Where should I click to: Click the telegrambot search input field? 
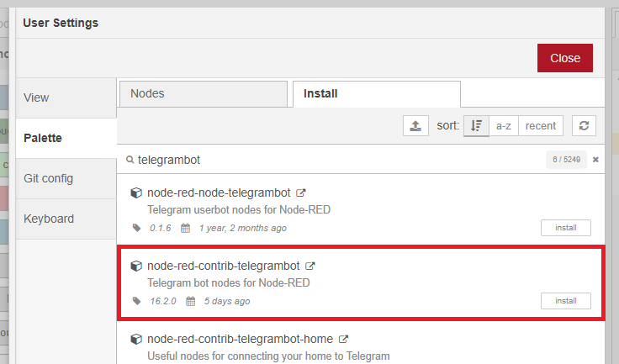point(336,160)
